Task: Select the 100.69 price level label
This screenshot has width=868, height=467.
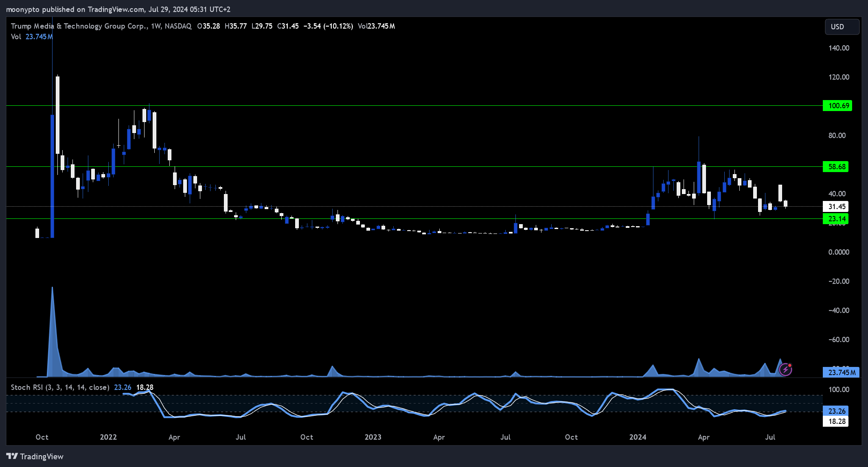Action: coord(837,106)
